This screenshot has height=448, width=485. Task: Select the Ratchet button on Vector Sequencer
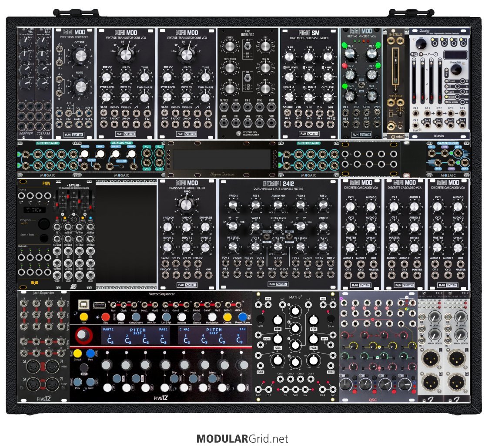[181, 317]
